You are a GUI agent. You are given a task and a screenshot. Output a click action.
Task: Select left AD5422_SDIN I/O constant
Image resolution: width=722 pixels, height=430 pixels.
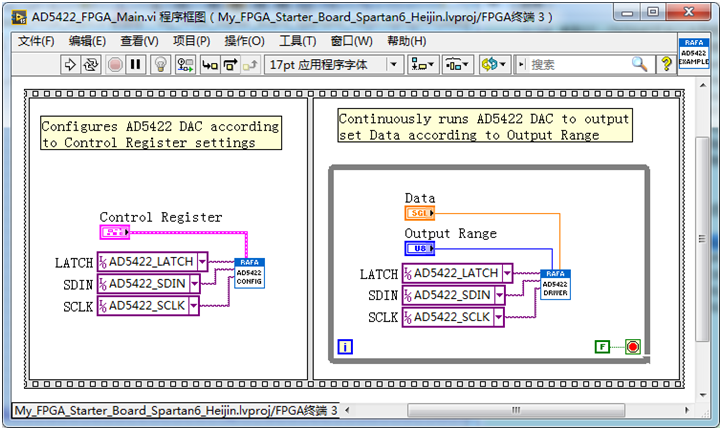(148, 284)
